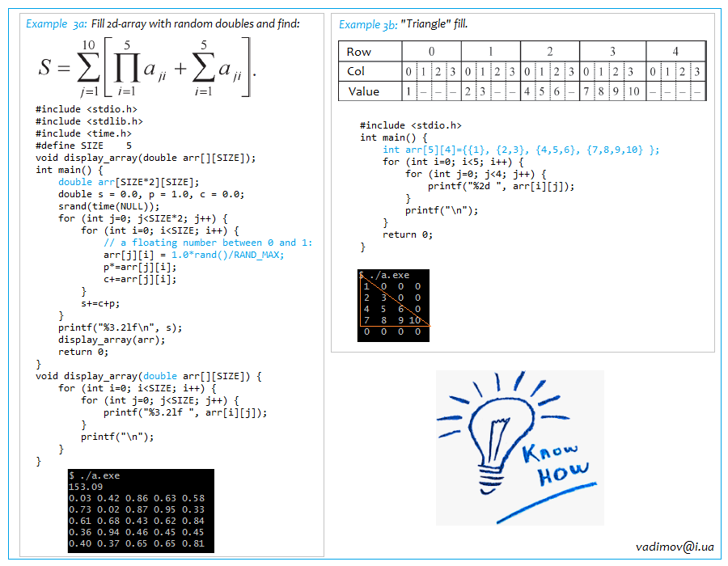
Task: Click the summation formula image for S
Action: point(146,68)
